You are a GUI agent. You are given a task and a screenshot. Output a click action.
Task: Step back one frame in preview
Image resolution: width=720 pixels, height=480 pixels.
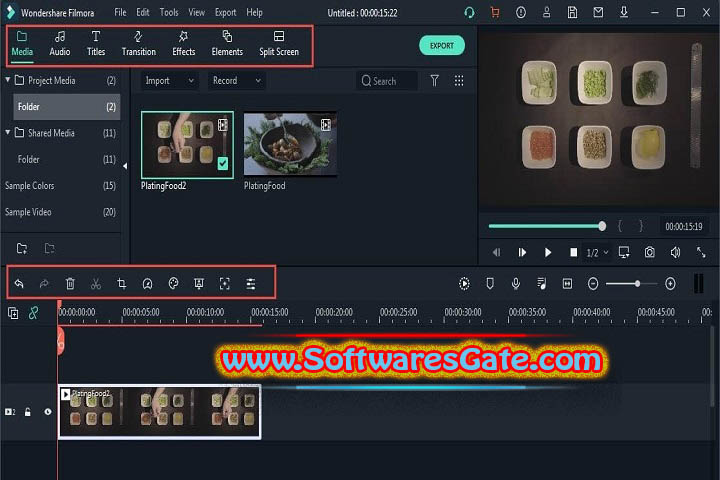click(x=496, y=252)
